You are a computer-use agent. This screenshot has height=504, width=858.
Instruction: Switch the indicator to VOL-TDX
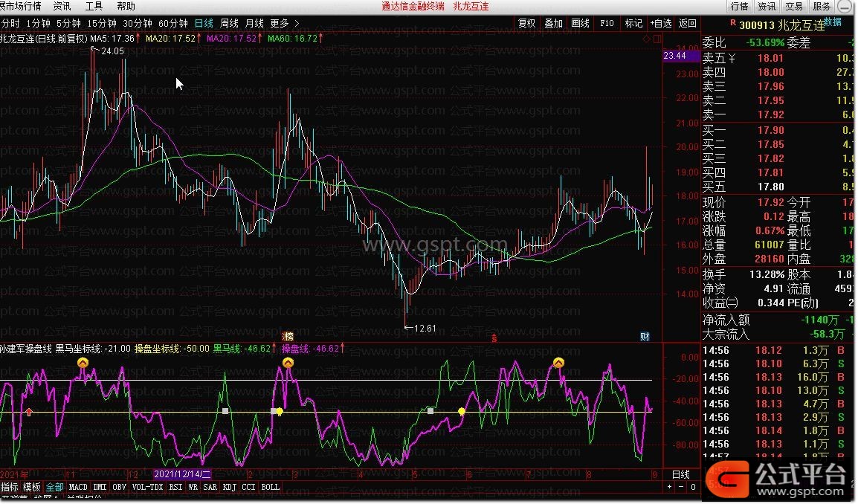click(147, 487)
